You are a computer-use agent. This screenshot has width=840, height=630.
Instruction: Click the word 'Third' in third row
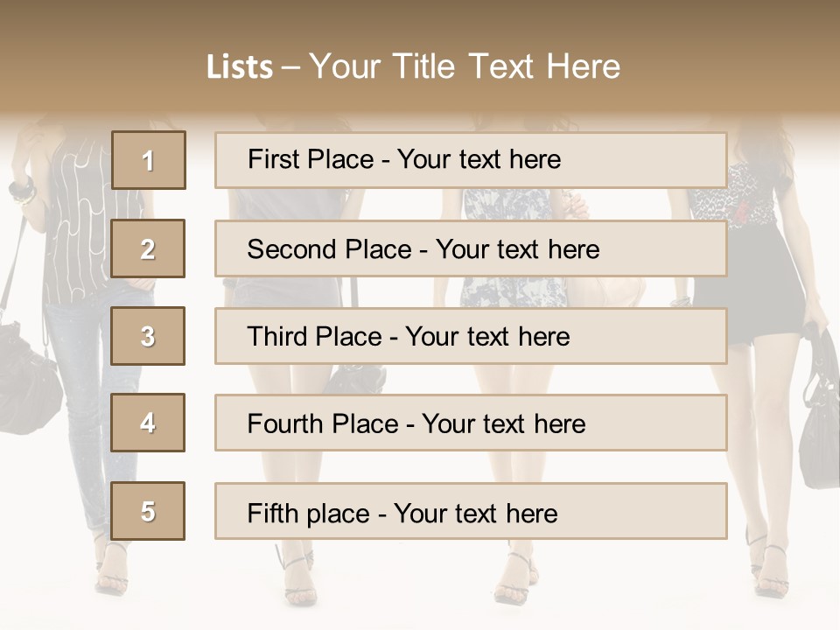[x=277, y=336]
